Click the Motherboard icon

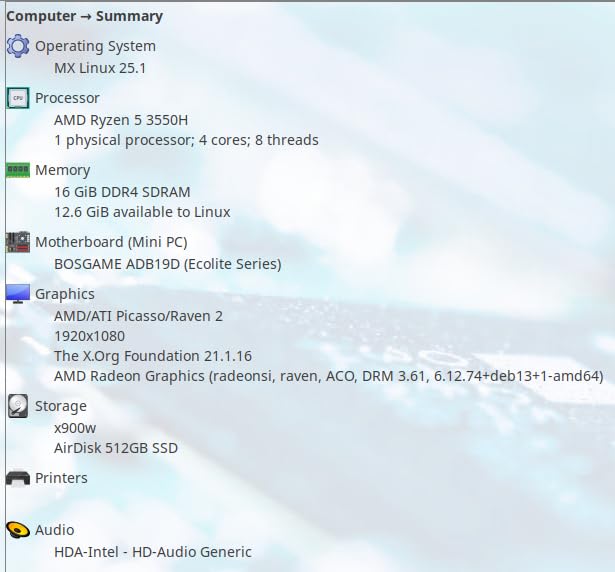click(x=17, y=242)
